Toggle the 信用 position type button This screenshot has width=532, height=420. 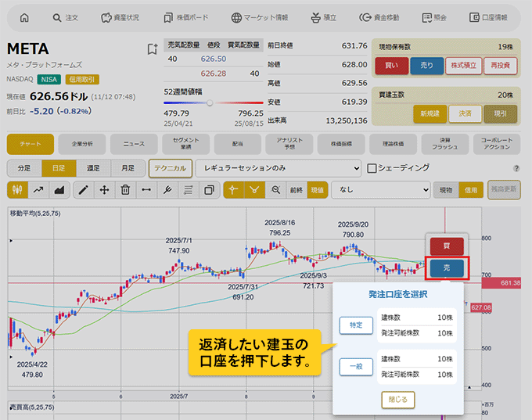tap(470, 189)
